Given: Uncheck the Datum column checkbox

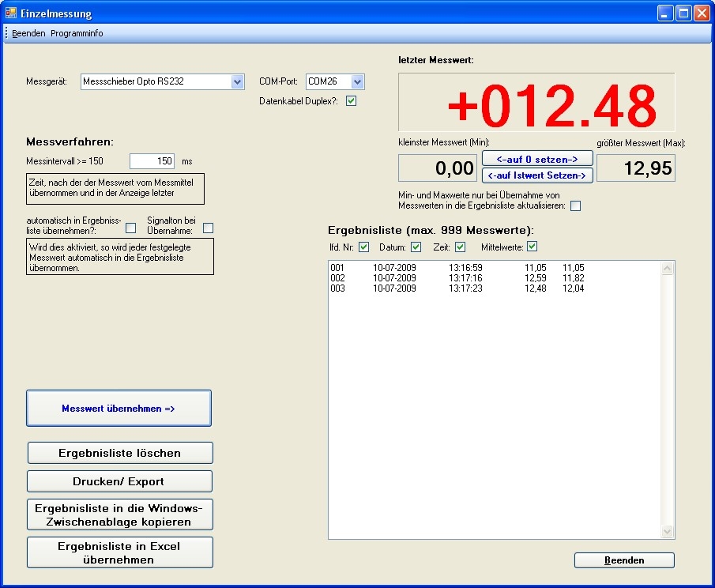Looking at the screenshot, I should [416, 247].
